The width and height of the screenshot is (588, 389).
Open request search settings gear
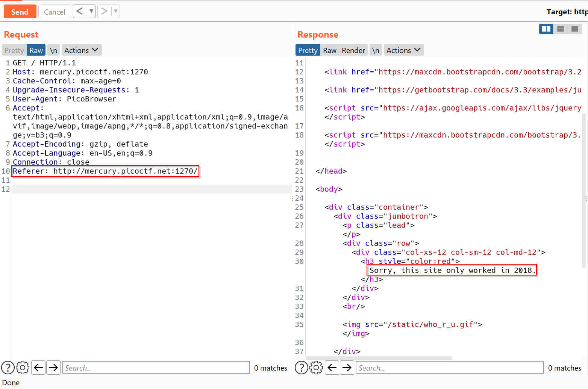[x=23, y=368]
